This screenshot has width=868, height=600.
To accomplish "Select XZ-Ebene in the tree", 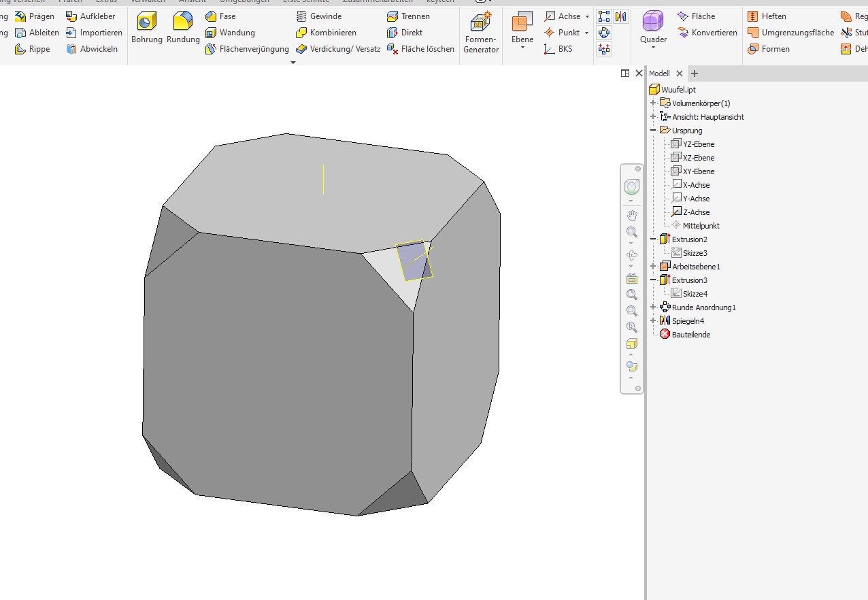I will coord(692,158).
